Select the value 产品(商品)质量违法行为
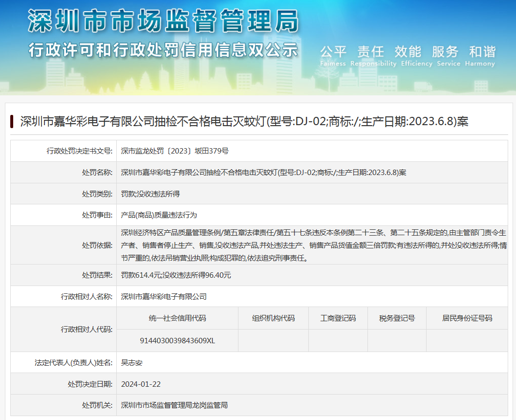516x420 pixels. tap(159, 215)
